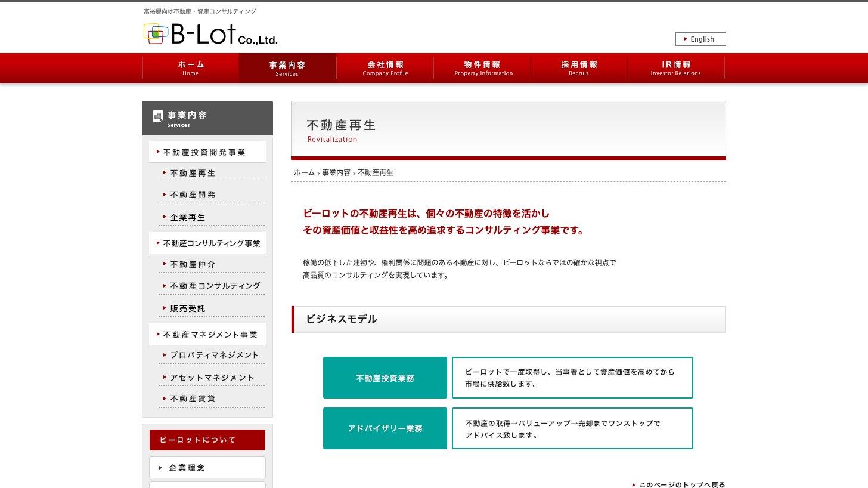Open the ホーム Home menu

191,68
